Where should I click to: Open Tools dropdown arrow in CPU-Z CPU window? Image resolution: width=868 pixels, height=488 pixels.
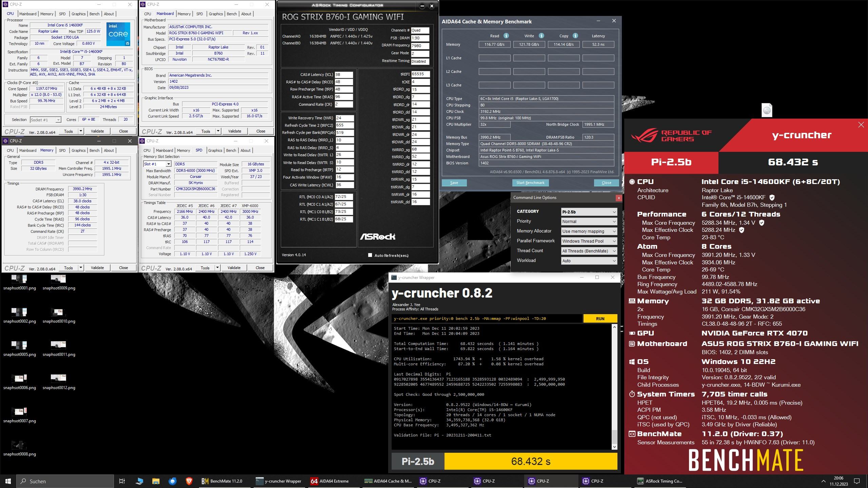tap(81, 131)
